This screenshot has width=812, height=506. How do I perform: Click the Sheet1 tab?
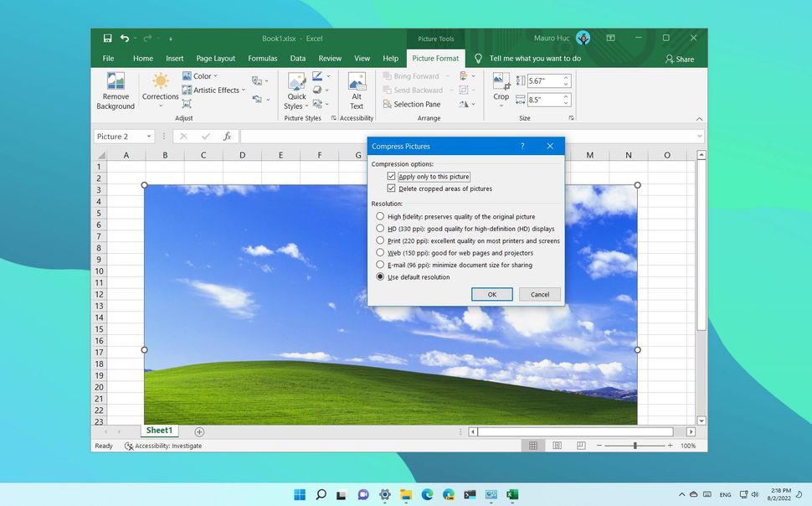click(x=158, y=430)
